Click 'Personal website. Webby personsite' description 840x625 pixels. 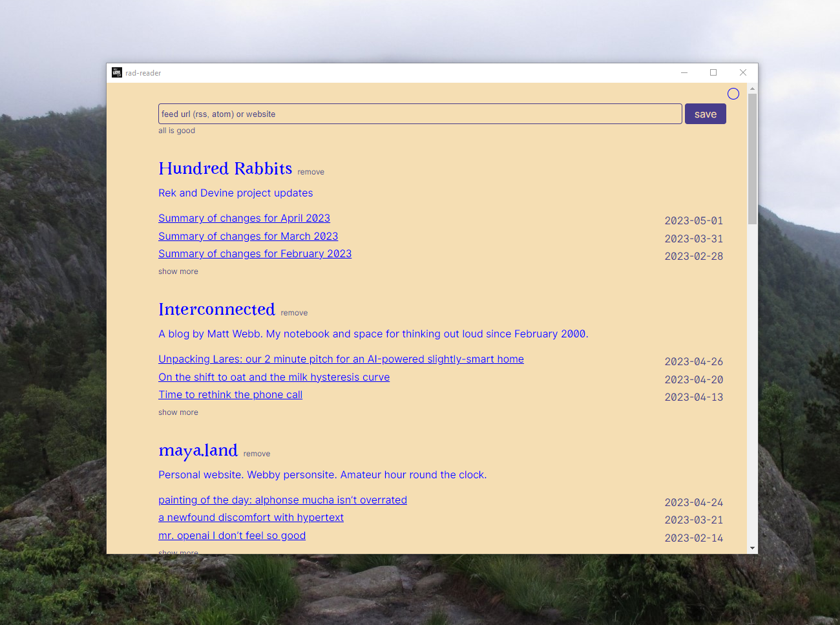point(322,475)
